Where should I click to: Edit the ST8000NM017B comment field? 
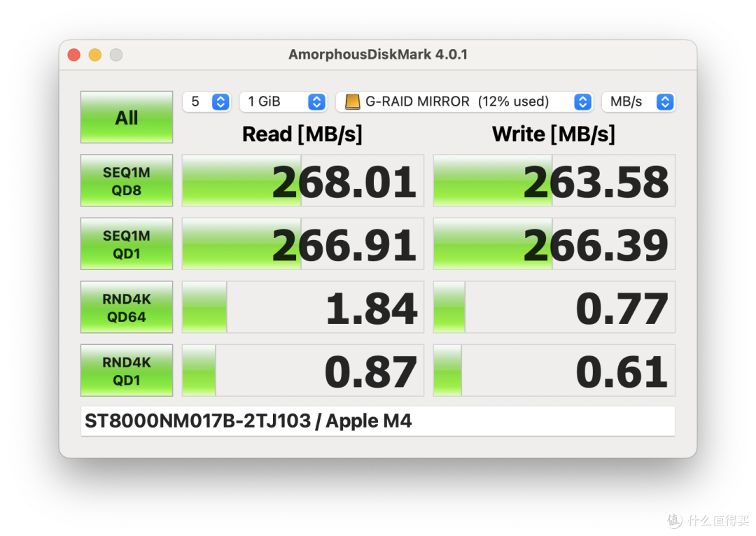[378, 421]
